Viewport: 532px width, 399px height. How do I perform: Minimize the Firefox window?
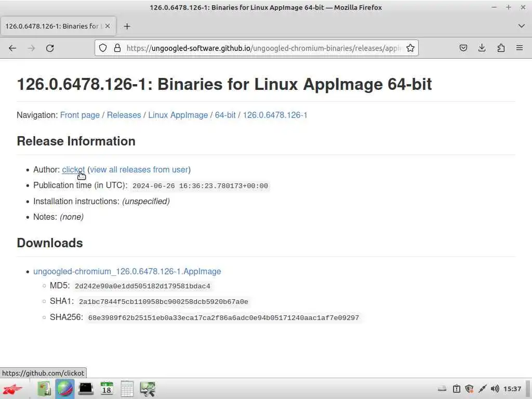click(494, 7)
